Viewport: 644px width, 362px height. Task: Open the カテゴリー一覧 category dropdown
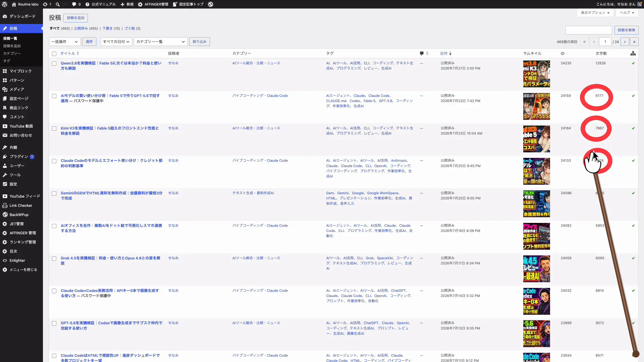click(161, 42)
